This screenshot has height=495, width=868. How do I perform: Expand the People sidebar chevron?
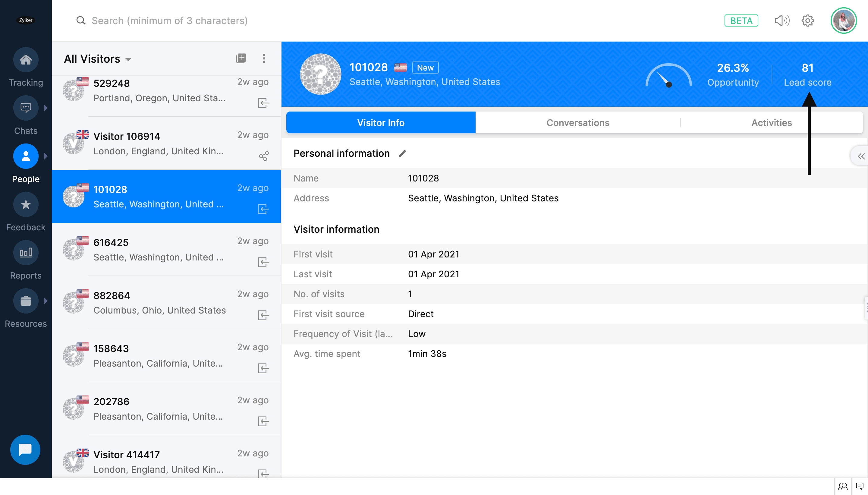pyautogui.click(x=46, y=156)
